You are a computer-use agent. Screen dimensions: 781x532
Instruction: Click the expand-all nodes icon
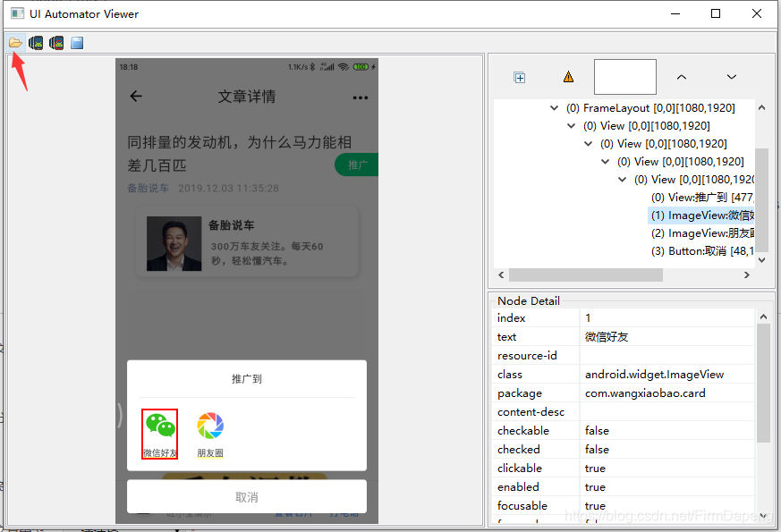(519, 77)
